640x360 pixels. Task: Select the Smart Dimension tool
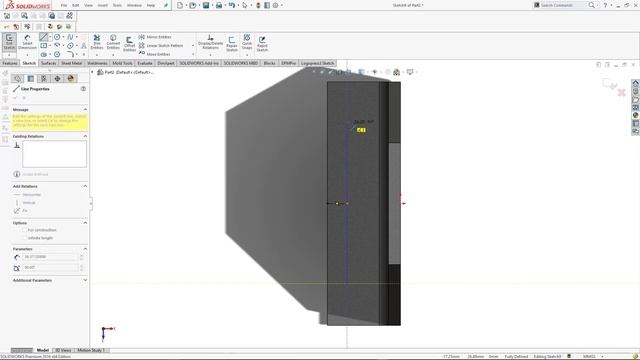27,42
